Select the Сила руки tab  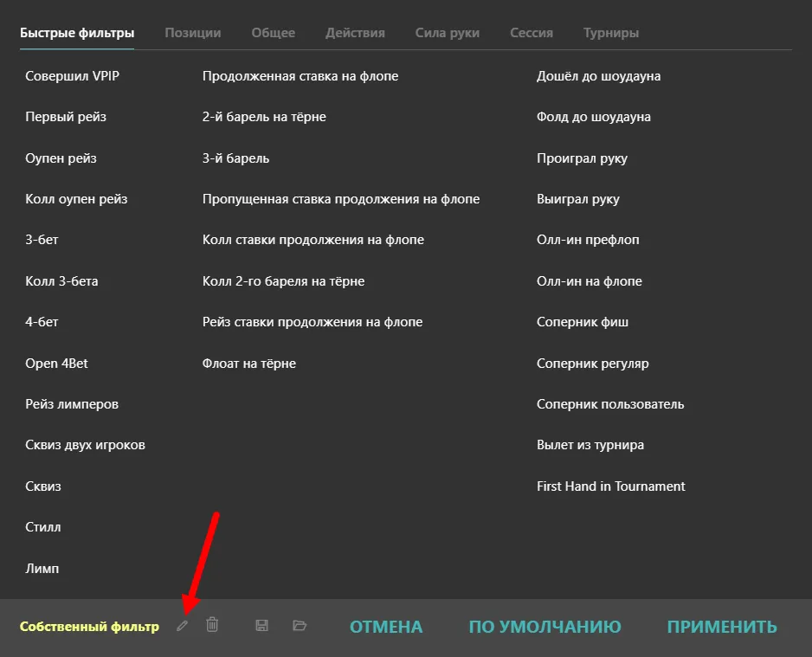pos(447,33)
